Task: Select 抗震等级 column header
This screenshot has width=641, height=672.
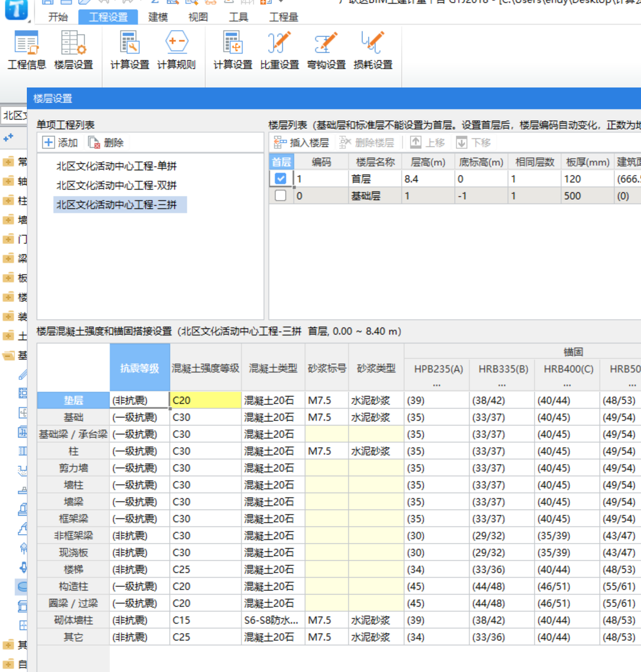Action: tap(140, 368)
